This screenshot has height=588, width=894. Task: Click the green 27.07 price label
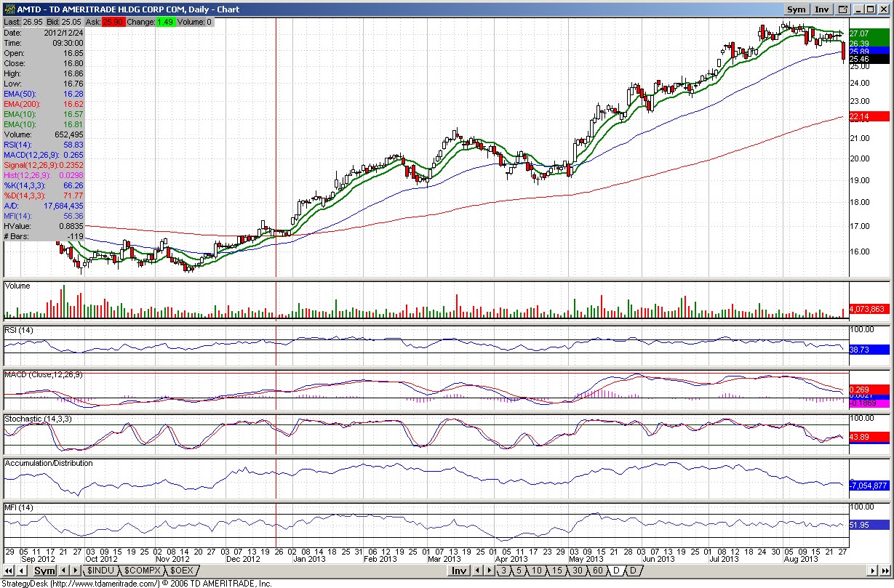(869, 33)
